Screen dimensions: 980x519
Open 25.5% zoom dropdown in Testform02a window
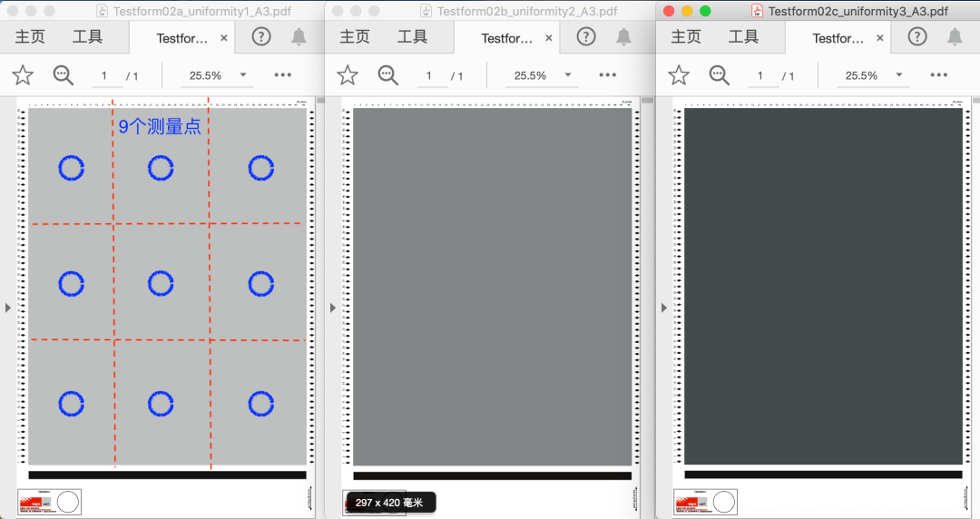(218, 75)
